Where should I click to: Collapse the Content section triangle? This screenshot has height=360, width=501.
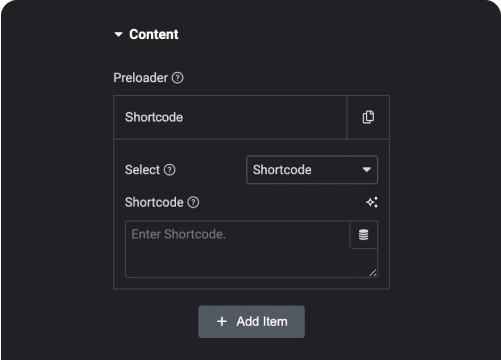118,34
